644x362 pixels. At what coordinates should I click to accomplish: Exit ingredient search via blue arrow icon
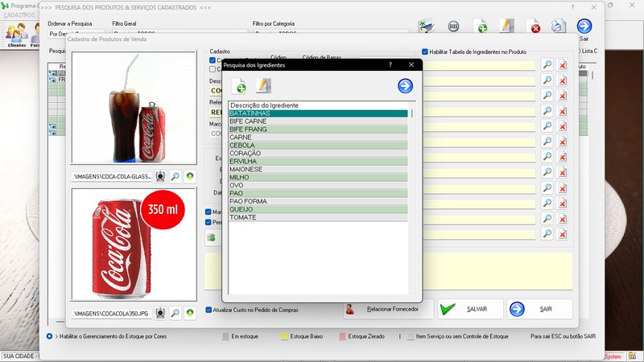coord(405,86)
